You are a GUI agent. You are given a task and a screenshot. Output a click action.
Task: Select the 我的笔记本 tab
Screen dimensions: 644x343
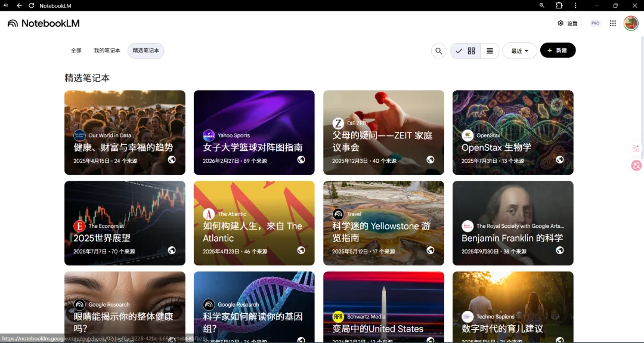click(107, 51)
